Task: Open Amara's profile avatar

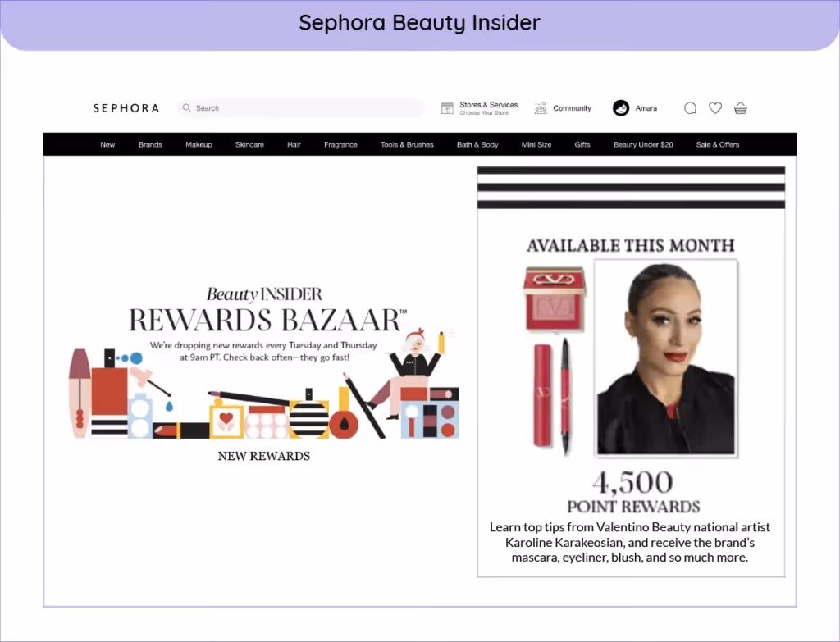Action: [621, 108]
